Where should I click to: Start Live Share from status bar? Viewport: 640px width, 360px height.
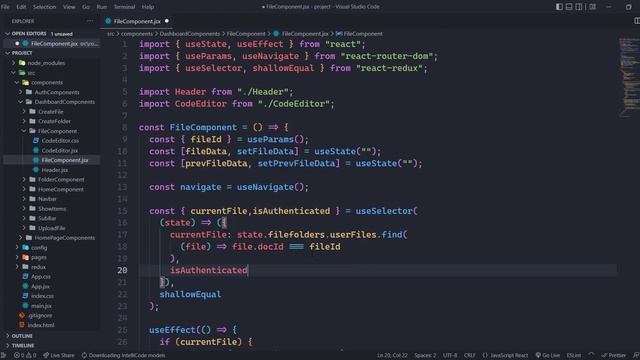tap(59, 355)
